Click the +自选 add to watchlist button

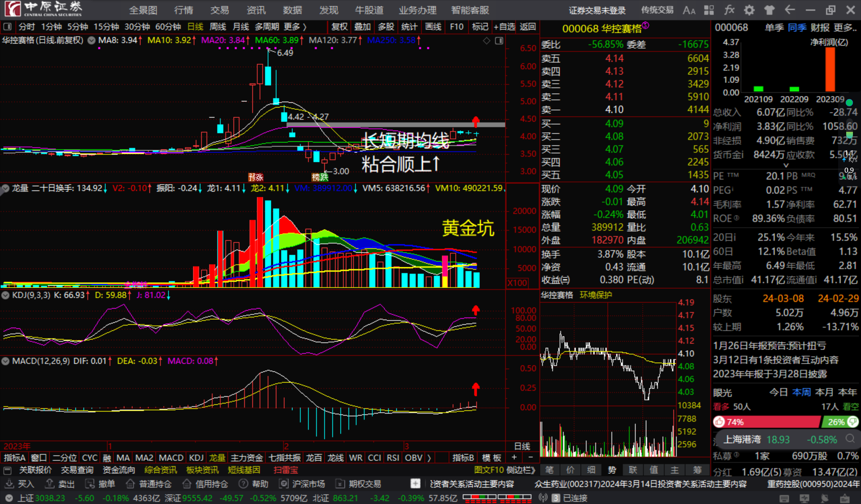(504, 27)
